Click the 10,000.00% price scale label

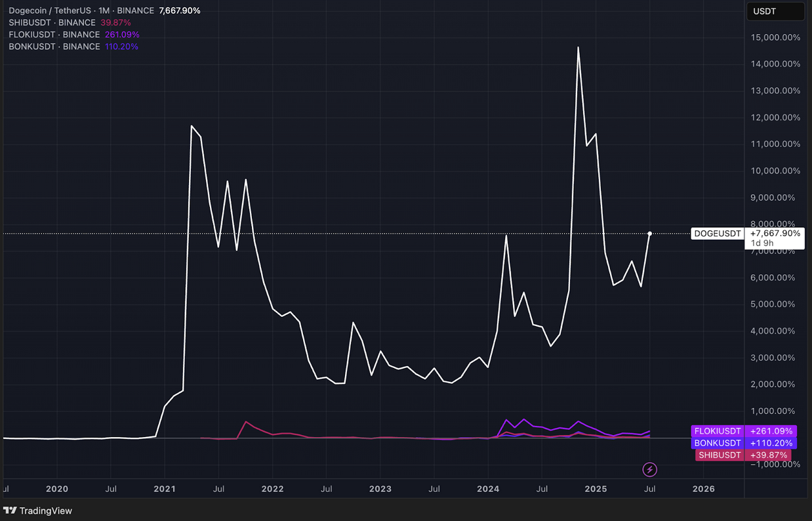(775, 171)
